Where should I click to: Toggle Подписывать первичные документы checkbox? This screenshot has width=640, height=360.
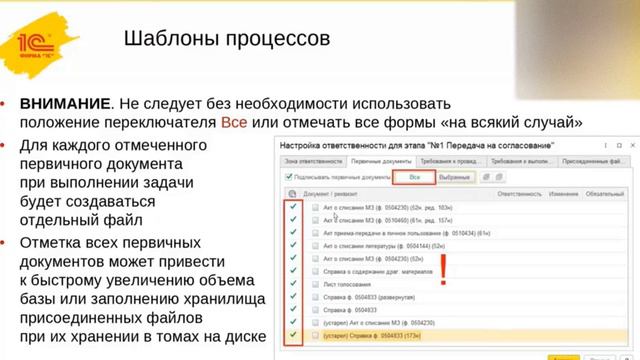point(289,177)
